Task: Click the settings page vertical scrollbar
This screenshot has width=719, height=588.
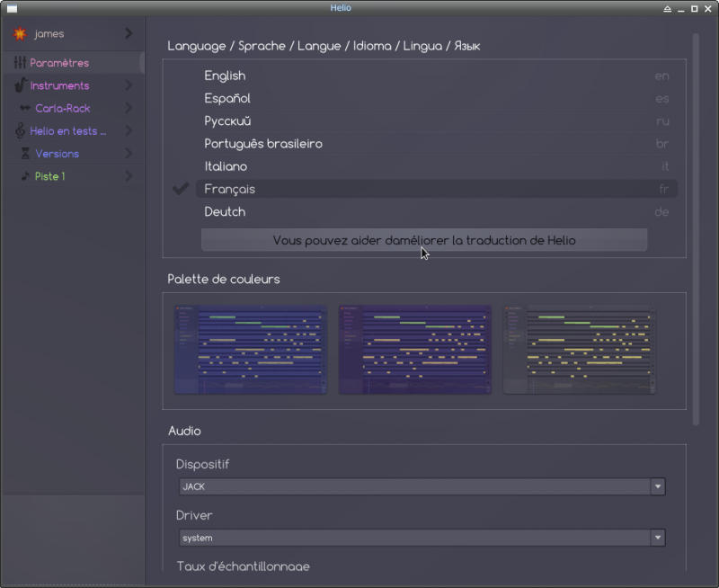Action: 696,225
